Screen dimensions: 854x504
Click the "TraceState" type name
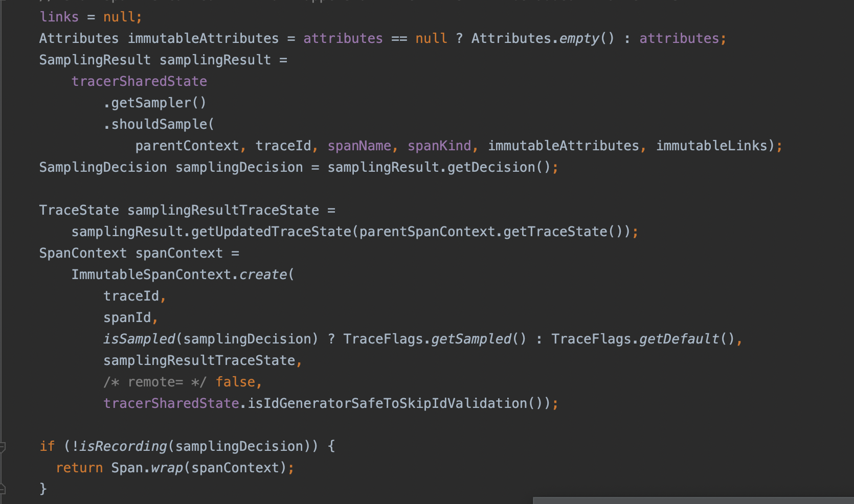[x=79, y=210]
